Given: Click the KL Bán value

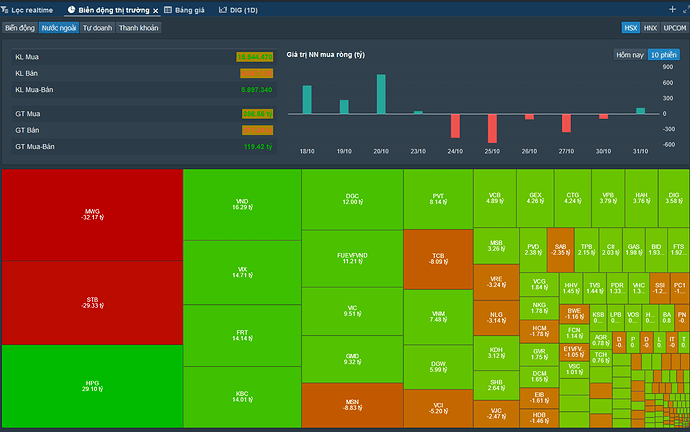Looking at the screenshot, I should 257,73.
